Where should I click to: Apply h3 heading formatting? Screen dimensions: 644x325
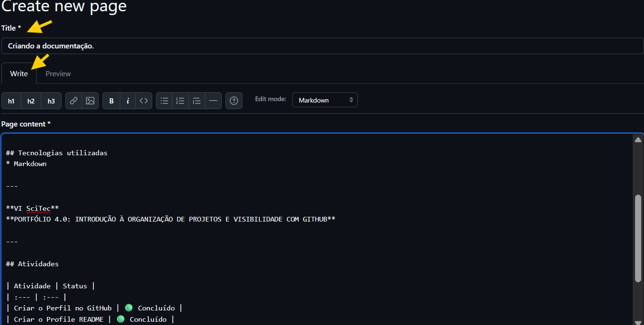pos(51,101)
